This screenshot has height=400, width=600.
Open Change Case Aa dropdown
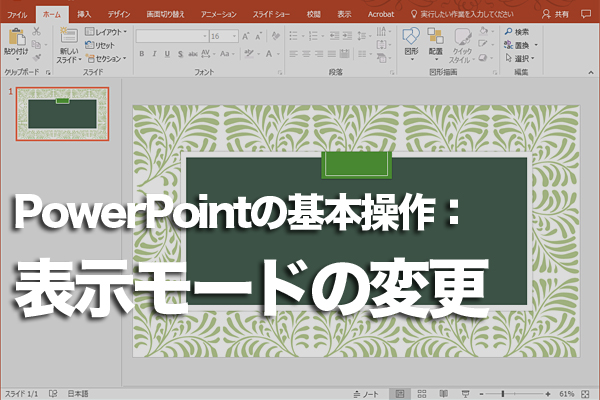pos(227,54)
